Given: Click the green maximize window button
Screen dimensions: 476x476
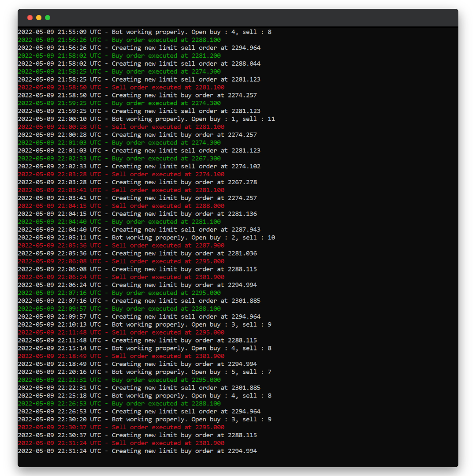Looking at the screenshot, I should coord(48,18).
